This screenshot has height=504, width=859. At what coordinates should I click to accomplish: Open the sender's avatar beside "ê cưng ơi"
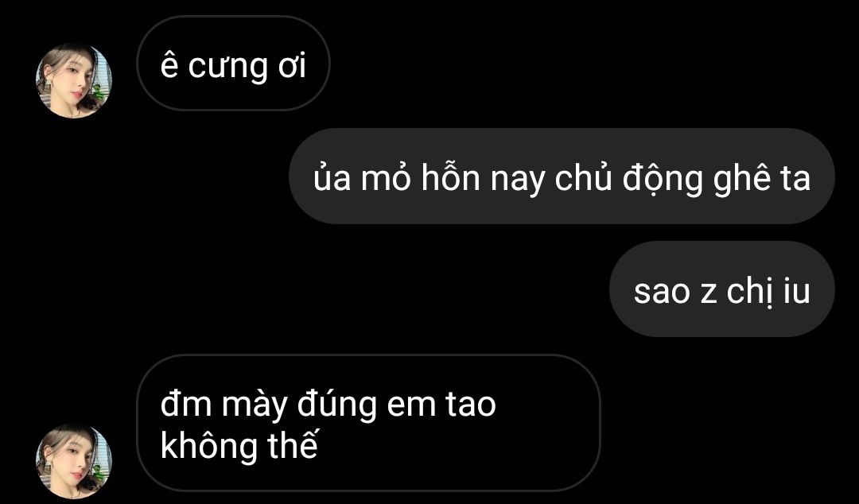pos(74,81)
